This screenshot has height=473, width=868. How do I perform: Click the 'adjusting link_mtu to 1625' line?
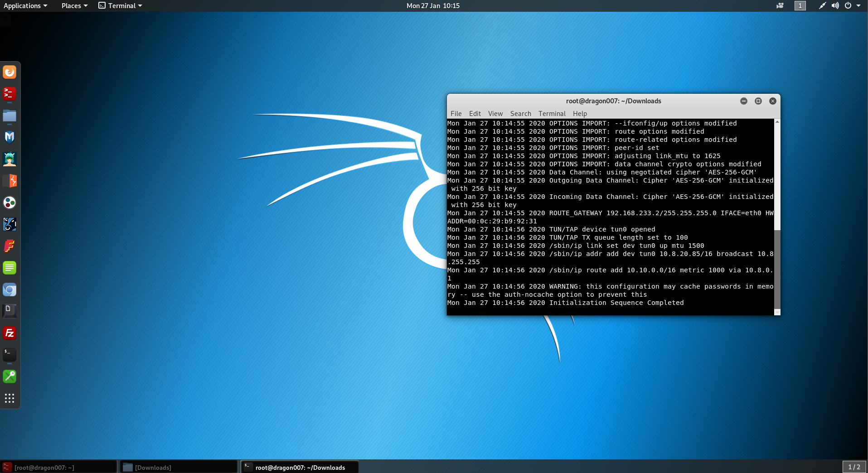[584, 156]
